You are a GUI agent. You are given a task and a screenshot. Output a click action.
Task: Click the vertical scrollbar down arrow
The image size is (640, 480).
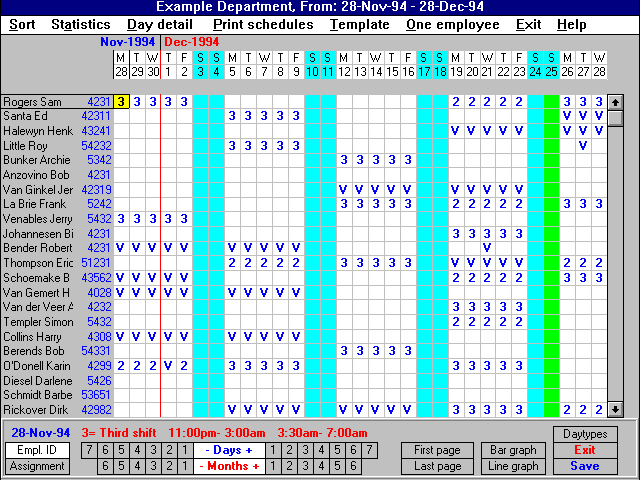pos(616,410)
